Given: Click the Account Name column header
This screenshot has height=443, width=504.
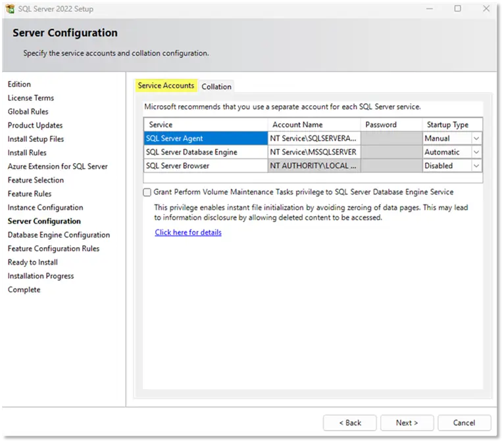Looking at the screenshot, I should coord(314,125).
